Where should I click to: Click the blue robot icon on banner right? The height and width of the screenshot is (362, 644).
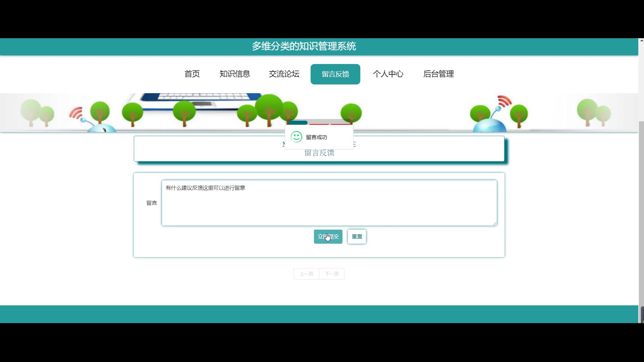(x=489, y=125)
